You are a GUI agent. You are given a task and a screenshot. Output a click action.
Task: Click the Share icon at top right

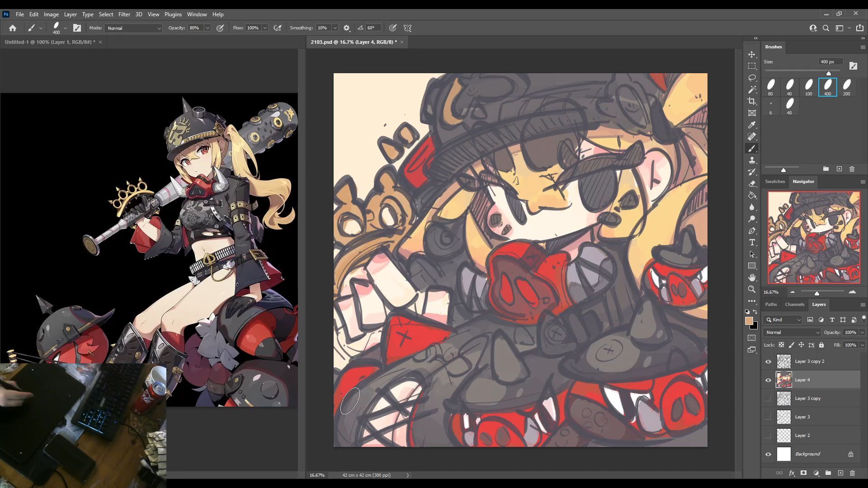(860, 28)
